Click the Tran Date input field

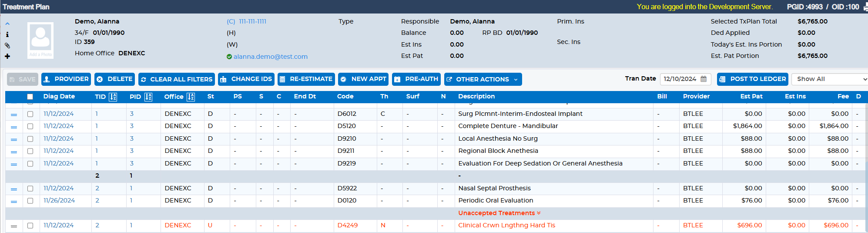click(x=685, y=79)
